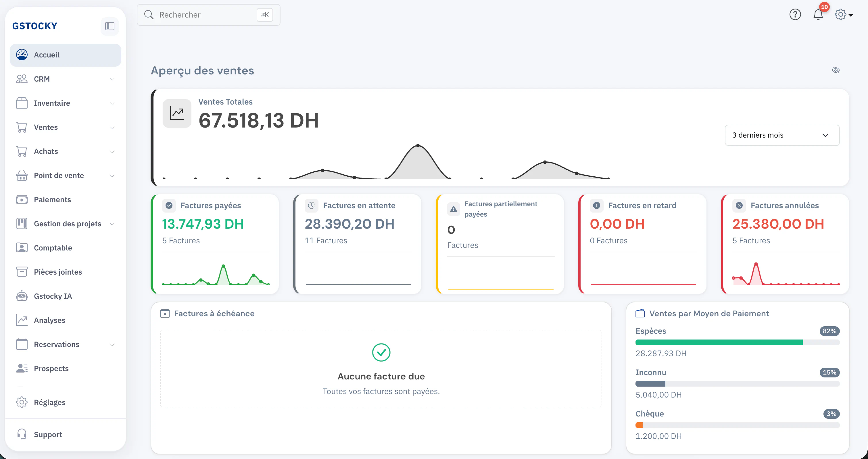Go to Prospects page
Viewport: 868px width, 459px height.
click(x=65, y=369)
